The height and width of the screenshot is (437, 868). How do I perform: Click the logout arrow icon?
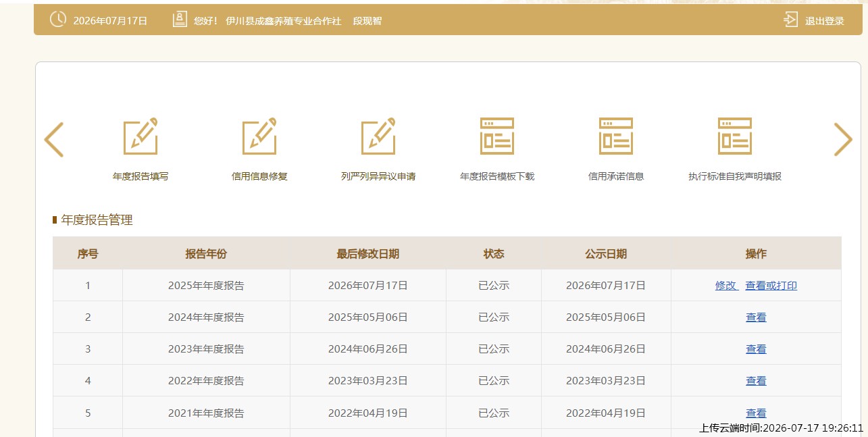click(x=790, y=20)
